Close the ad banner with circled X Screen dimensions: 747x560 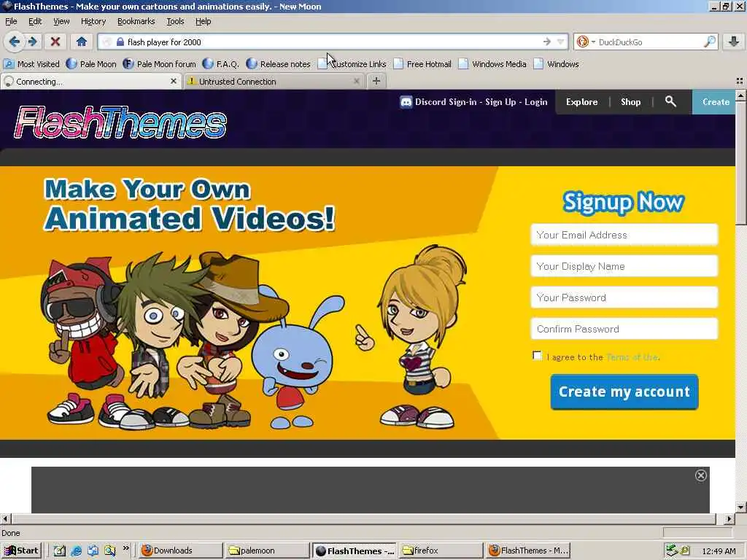(x=701, y=475)
